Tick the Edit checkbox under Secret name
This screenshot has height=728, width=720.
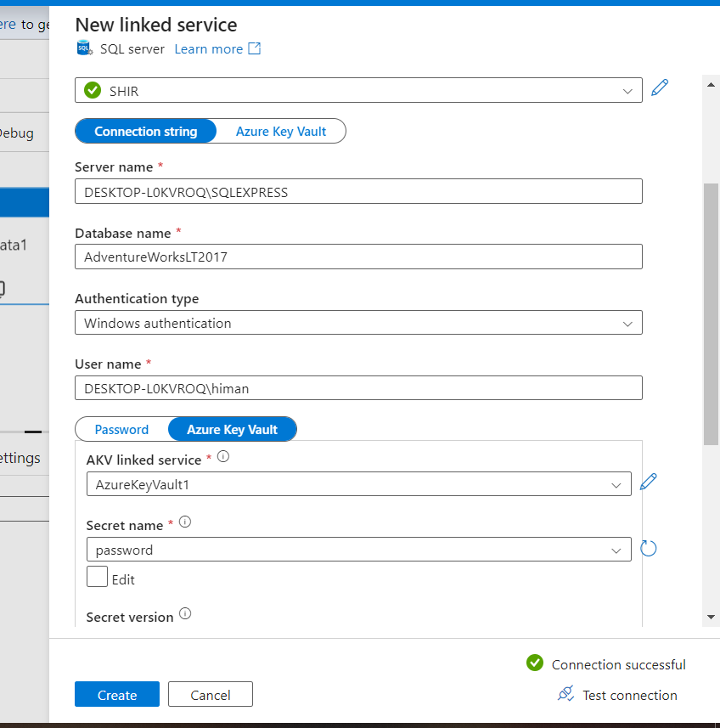tap(97, 577)
